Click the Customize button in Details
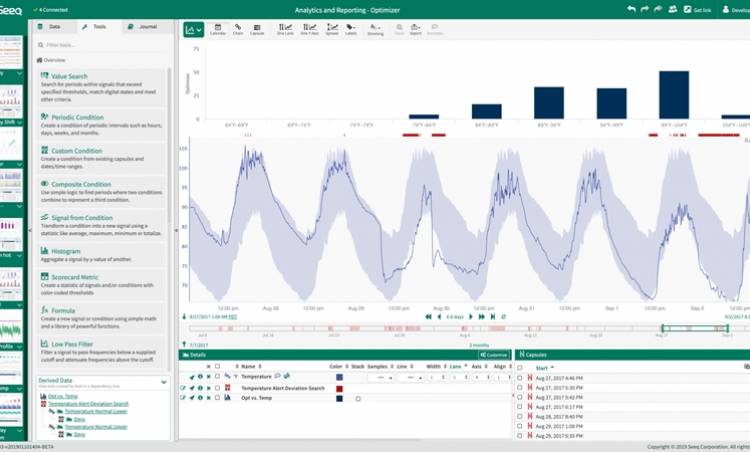 (x=493, y=354)
